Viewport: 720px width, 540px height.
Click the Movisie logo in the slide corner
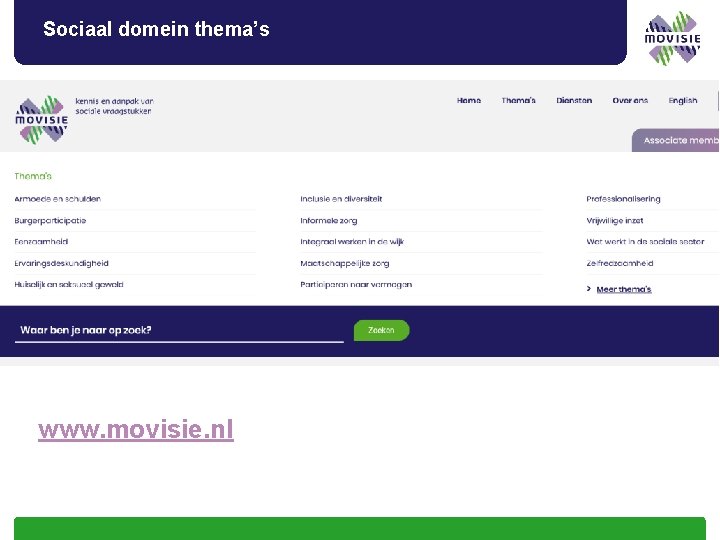click(x=672, y=39)
